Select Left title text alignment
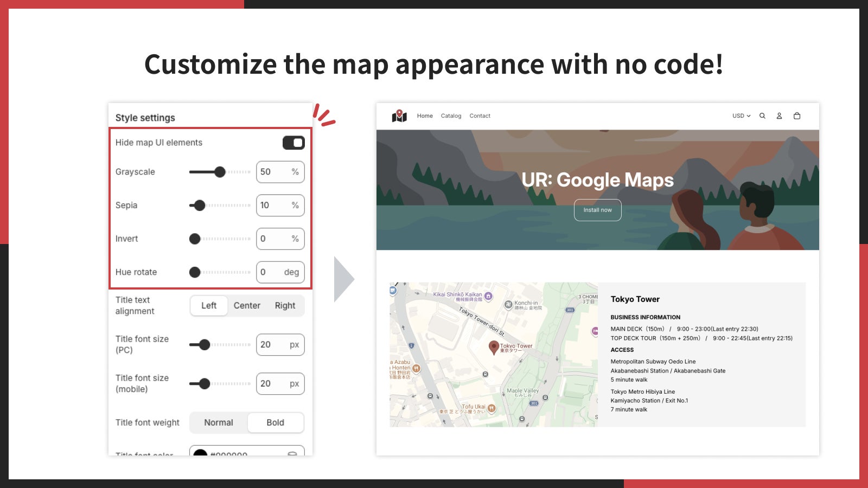The image size is (868, 488). click(x=209, y=306)
